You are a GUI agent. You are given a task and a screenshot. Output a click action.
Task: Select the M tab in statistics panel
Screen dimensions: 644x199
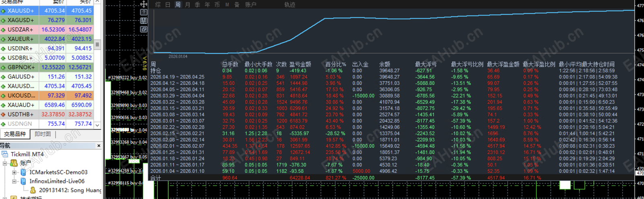click(227, 5)
